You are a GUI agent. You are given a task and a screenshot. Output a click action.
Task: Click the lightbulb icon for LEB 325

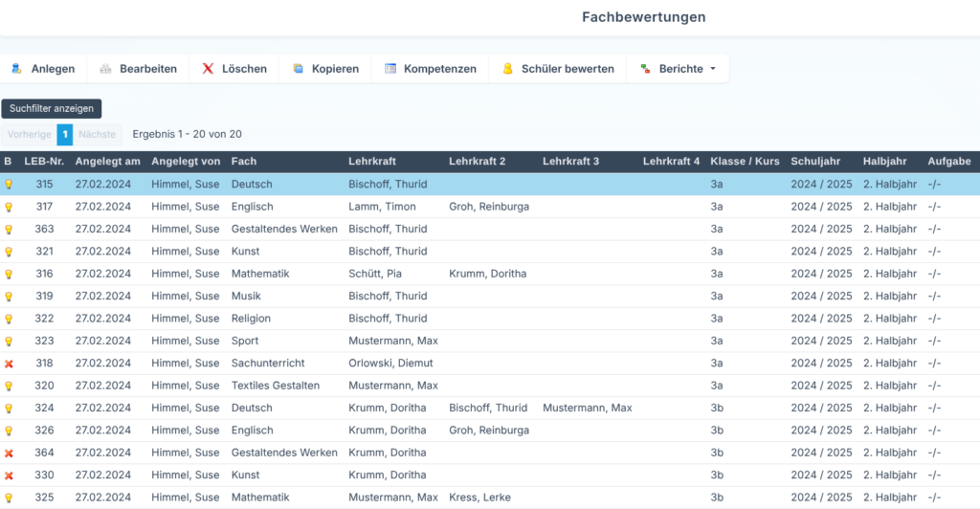click(9, 498)
